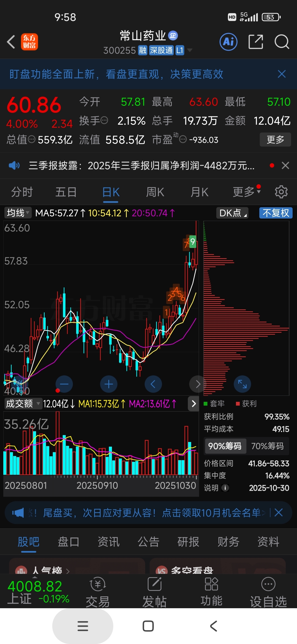Image resolution: width=297 pixels, height=644 pixels.
Task: Zoom out chart with minus button
Action: click(64, 384)
